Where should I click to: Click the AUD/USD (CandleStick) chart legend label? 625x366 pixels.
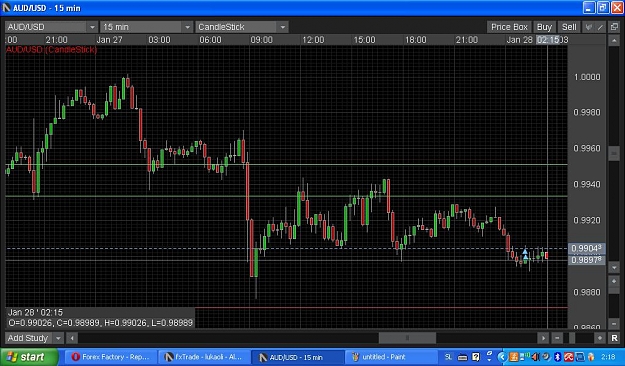point(51,49)
